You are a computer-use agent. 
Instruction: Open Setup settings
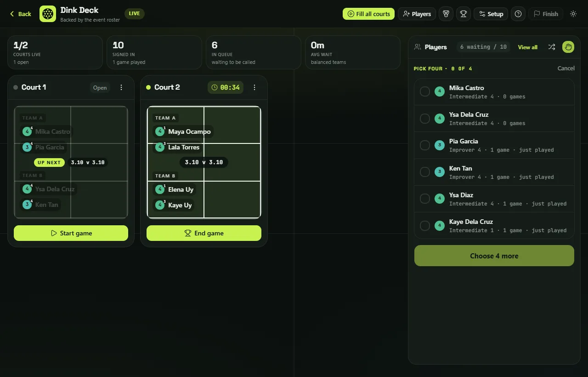[491, 14]
